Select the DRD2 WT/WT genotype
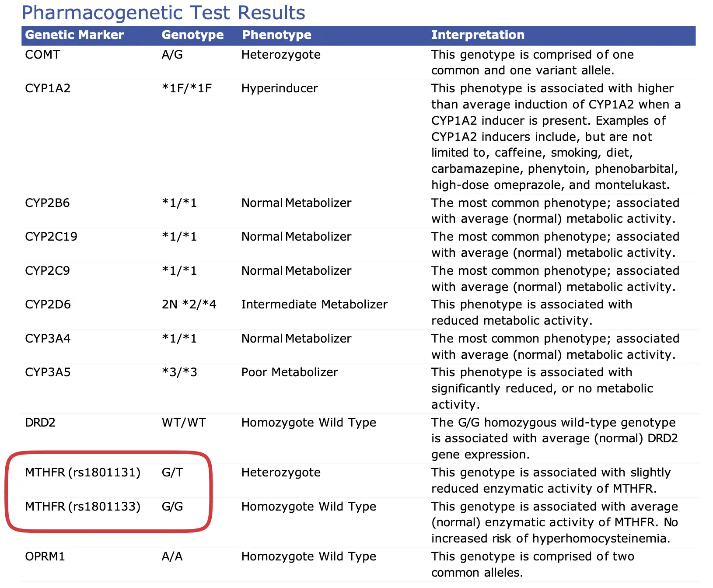 click(x=184, y=423)
